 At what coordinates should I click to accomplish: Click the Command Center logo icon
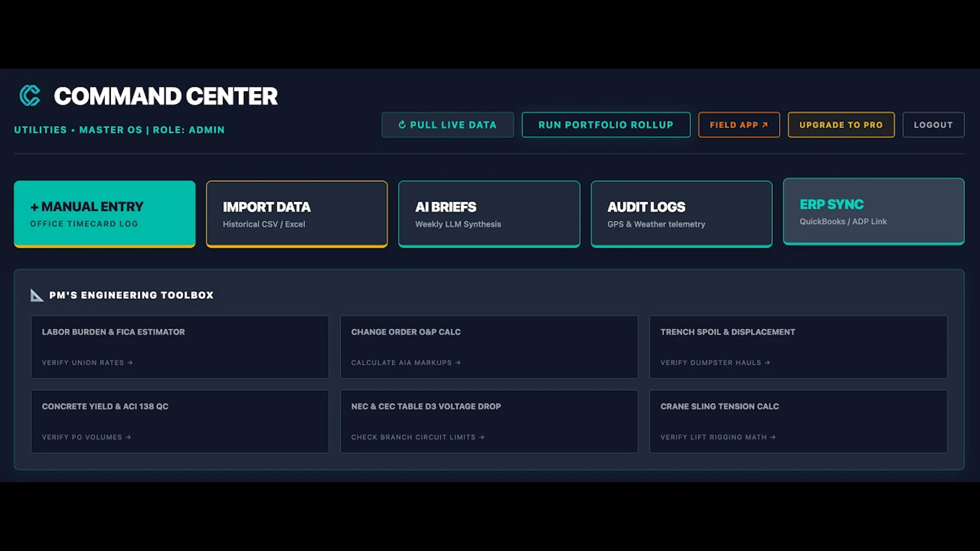(x=30, y=96)
